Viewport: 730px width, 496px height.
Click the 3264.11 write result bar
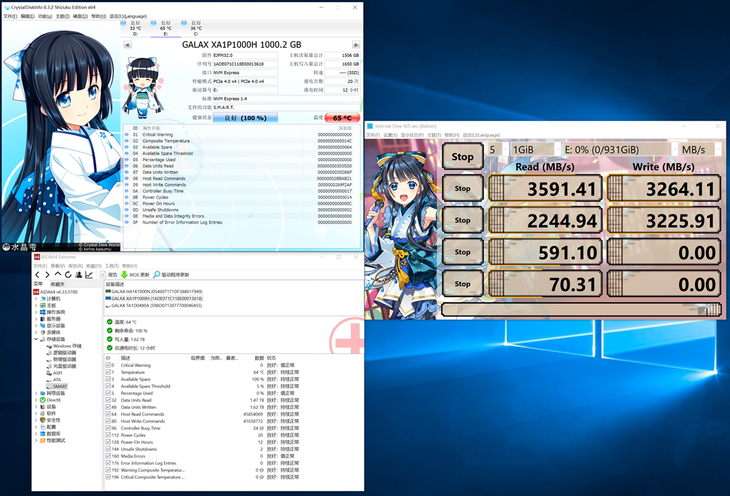664,189
